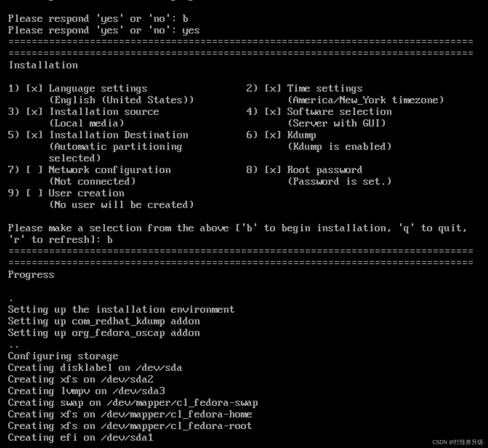
Task: Click the 'b' input after refresh prompt
Action: (x=110, y=240)
